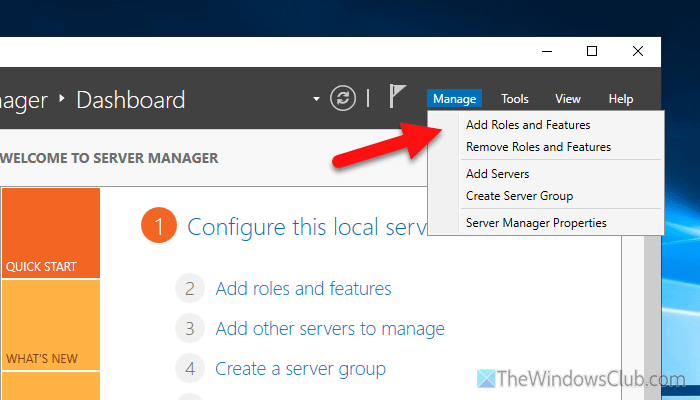The width and height of the screenshot is (700, 400).
Task: Select Remove Roles and Features
Action: [538, 147]
